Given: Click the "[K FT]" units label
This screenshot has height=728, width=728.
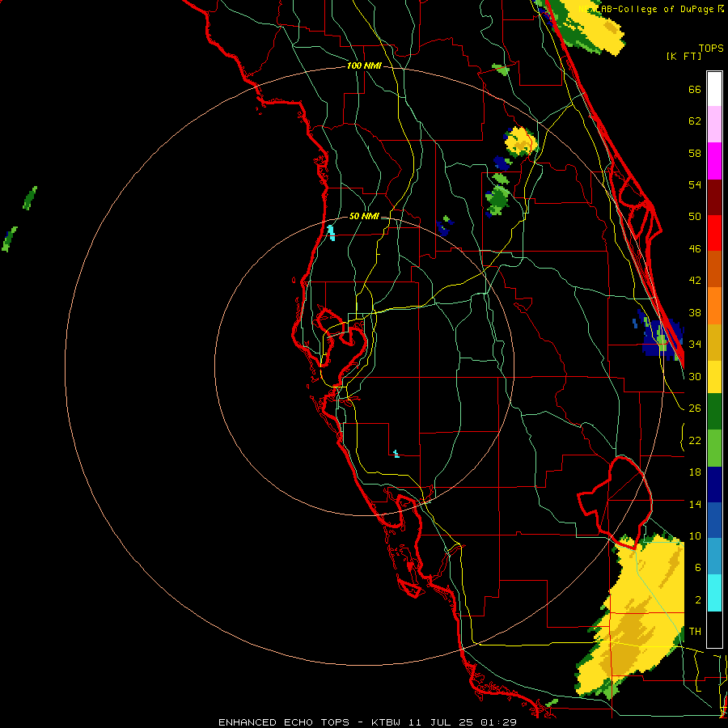Looking at the screenshot, I should [684, 56].
